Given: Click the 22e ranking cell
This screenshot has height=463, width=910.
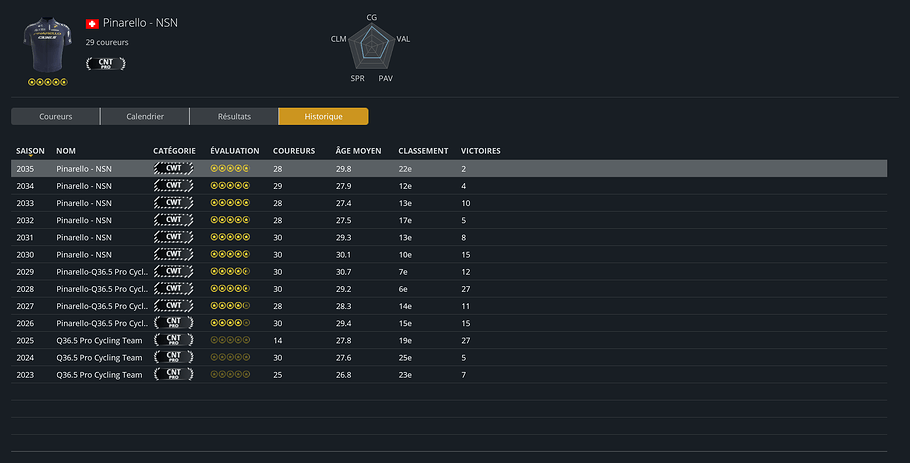Looking at the screenshot, I should point(405,169).
